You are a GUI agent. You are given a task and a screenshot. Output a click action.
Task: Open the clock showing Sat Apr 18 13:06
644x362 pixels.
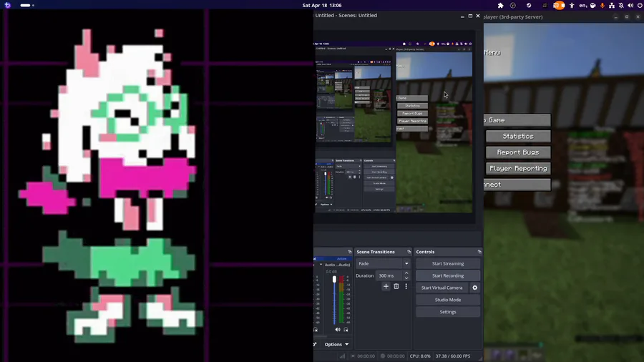pos(322,5)
